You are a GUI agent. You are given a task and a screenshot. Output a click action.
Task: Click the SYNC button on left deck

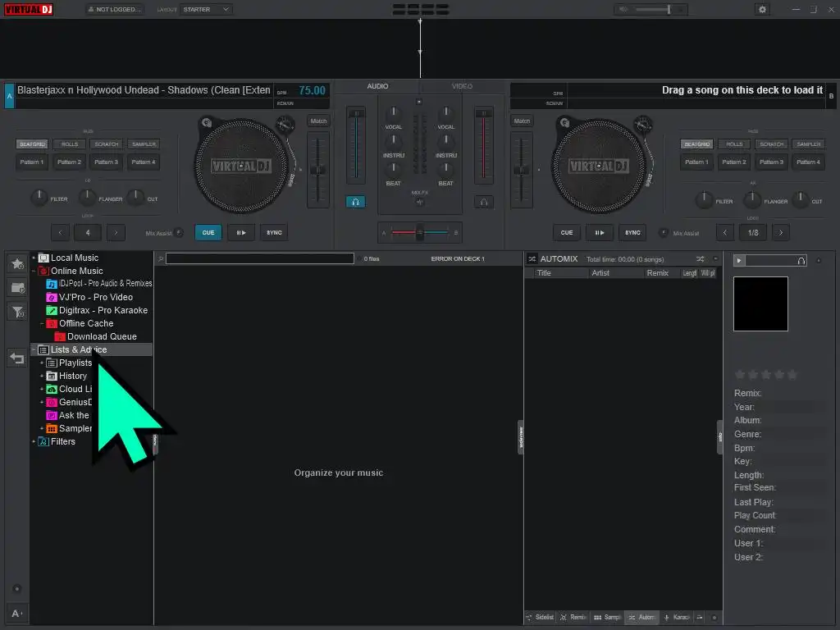(x=274, y=232)
